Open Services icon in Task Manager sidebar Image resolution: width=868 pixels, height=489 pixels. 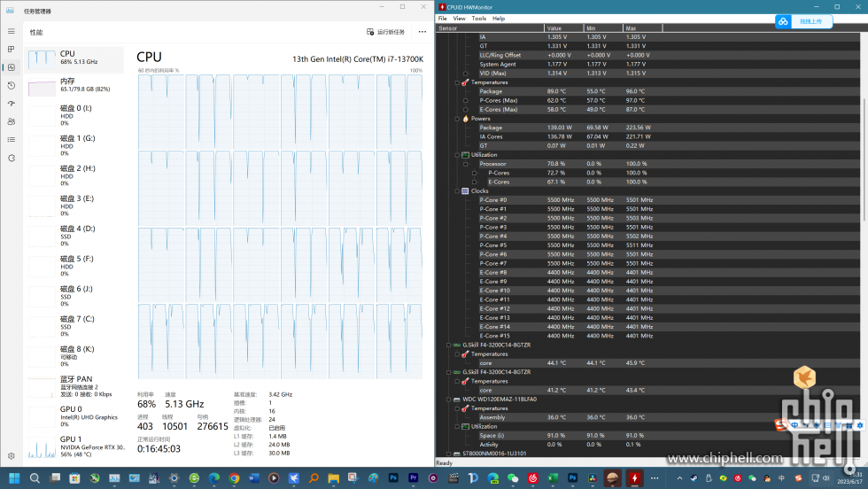11,158
